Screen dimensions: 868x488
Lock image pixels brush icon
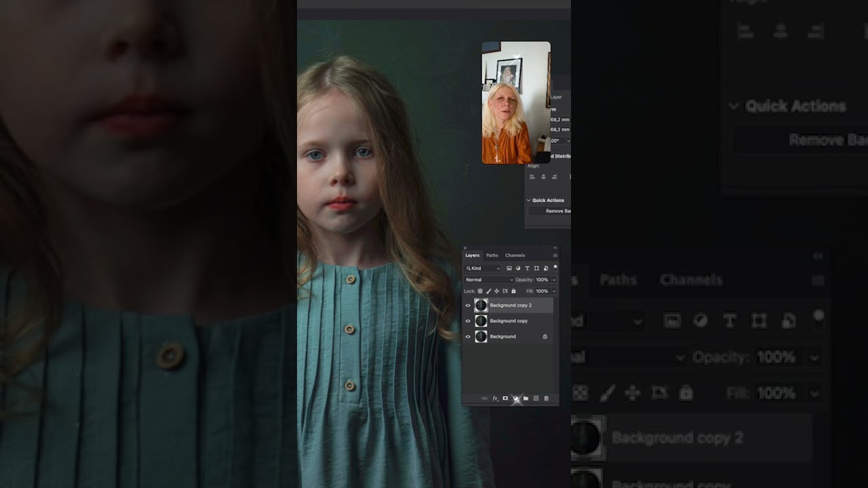[489, 291]
